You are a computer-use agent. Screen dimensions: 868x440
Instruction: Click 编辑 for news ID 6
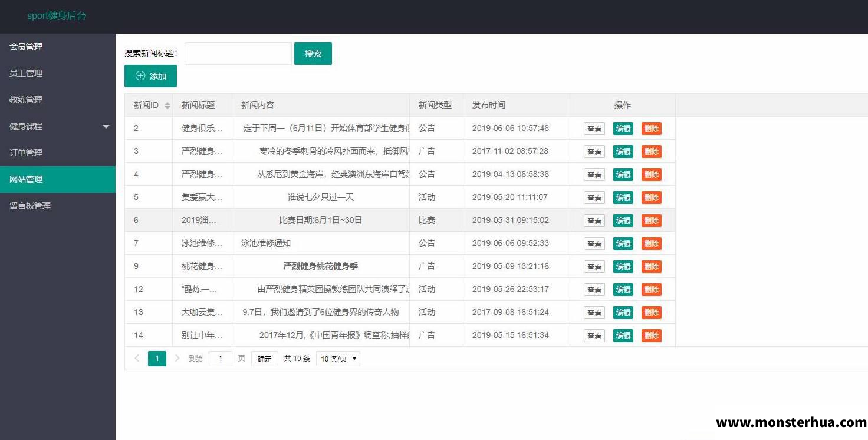623,221
